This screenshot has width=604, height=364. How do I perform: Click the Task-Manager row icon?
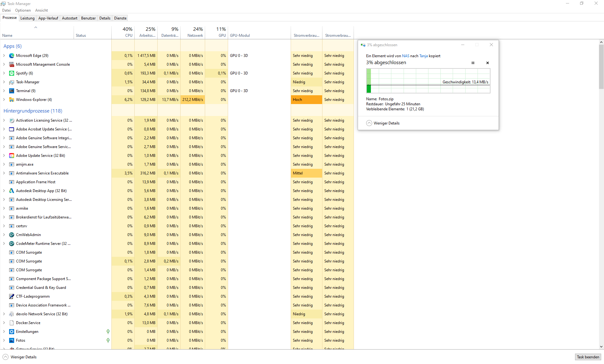(12, 82)
